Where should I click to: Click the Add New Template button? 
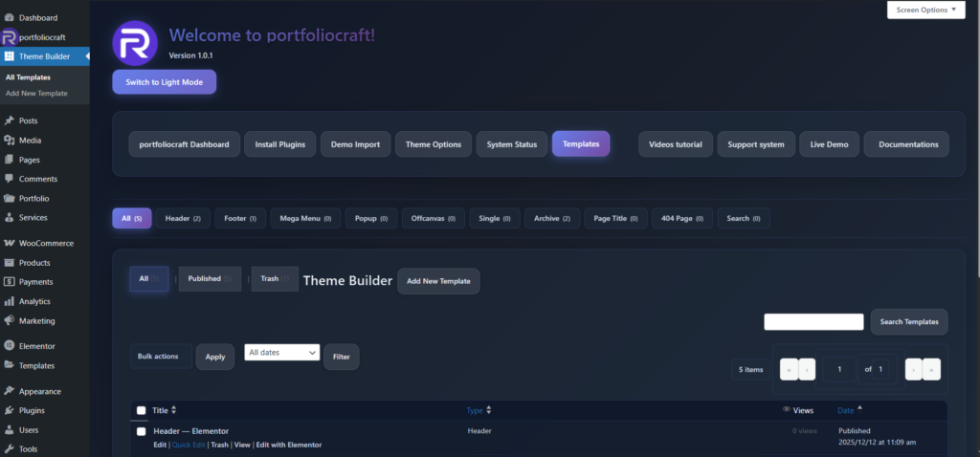(x=438, y=281)
